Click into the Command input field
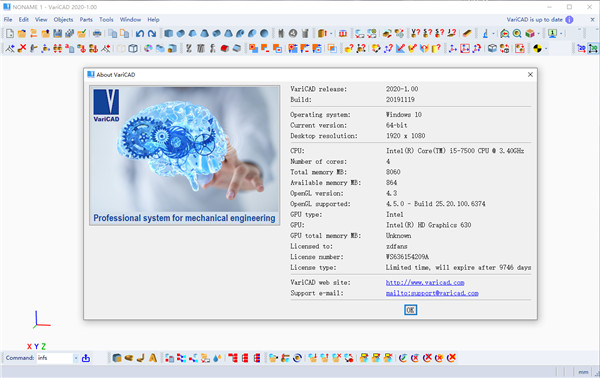 click(54, 358)
